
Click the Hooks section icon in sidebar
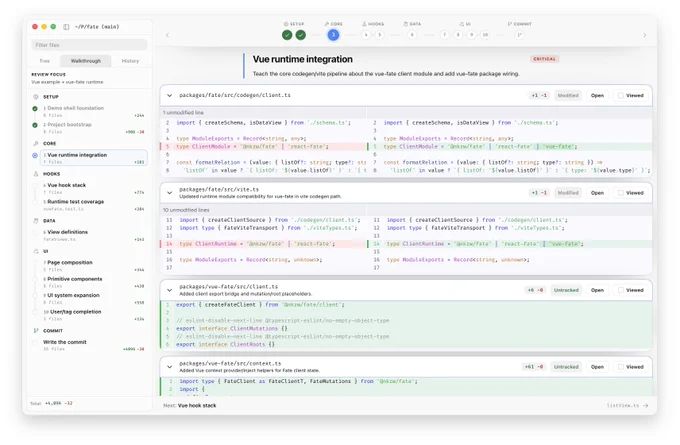click(x=36, y=174)
